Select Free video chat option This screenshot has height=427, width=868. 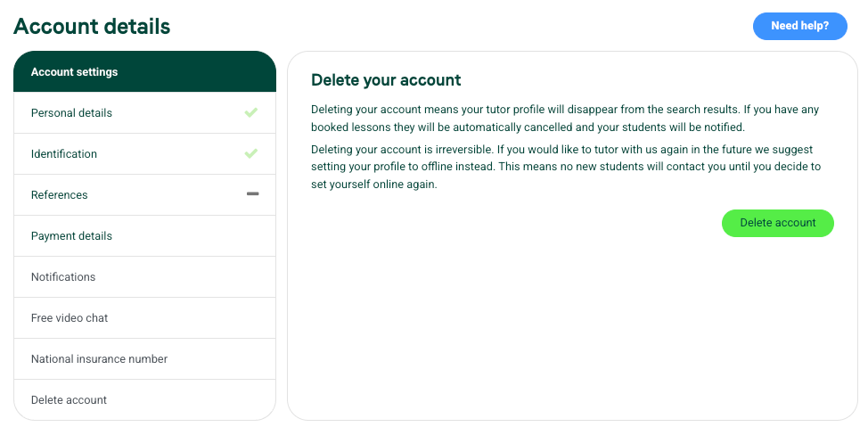pyautogui.click(x=144, y=318)
